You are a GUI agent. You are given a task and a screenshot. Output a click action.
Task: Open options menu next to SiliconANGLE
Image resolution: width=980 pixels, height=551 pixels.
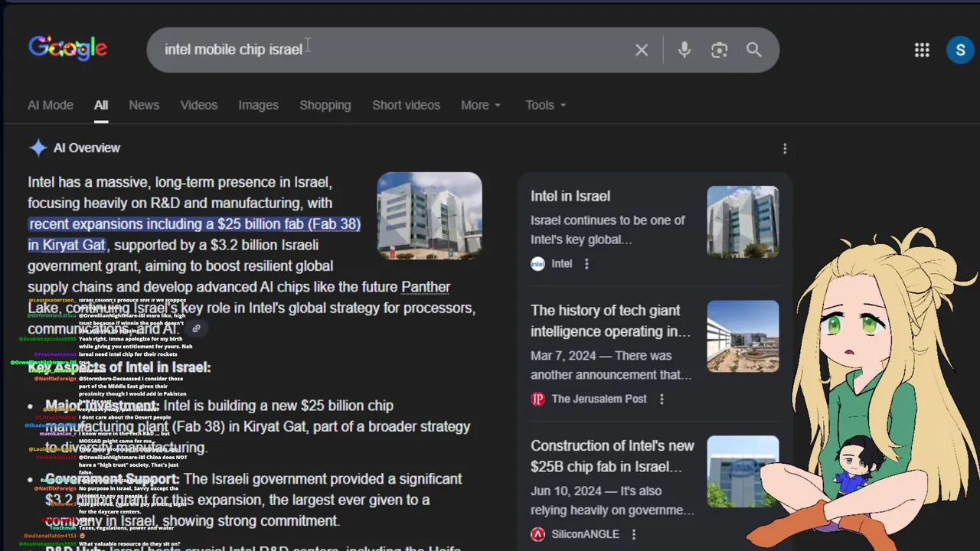(634, 534)
